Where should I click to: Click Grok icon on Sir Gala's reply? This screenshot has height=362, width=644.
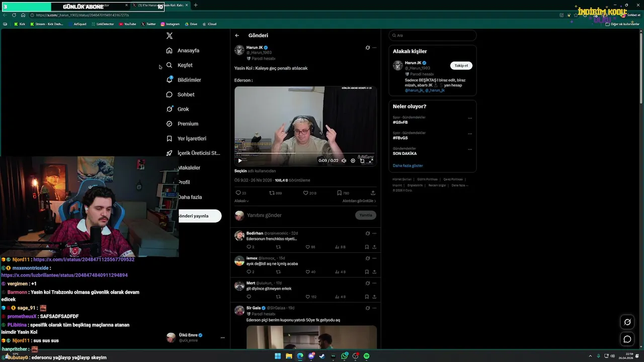(x=367, y=308)
